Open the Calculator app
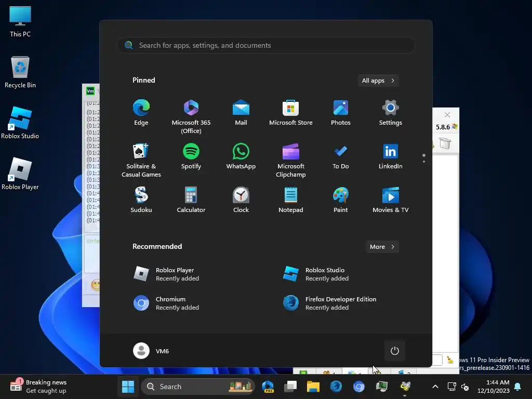Screen dimensions: 532x399 tap(191, 200)
